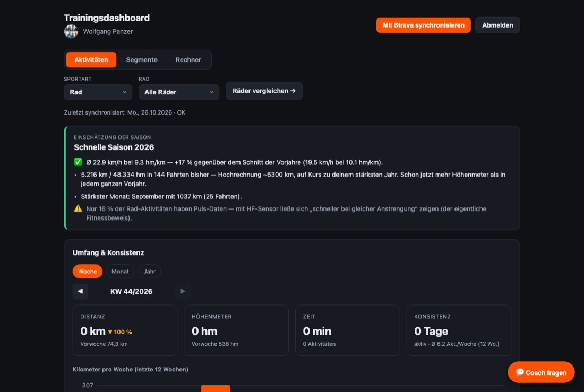Image resolution: width=584 pixels, height=392 pixels.
Task: Click the green checkmark icon in season summary
Action: [78, 162]
